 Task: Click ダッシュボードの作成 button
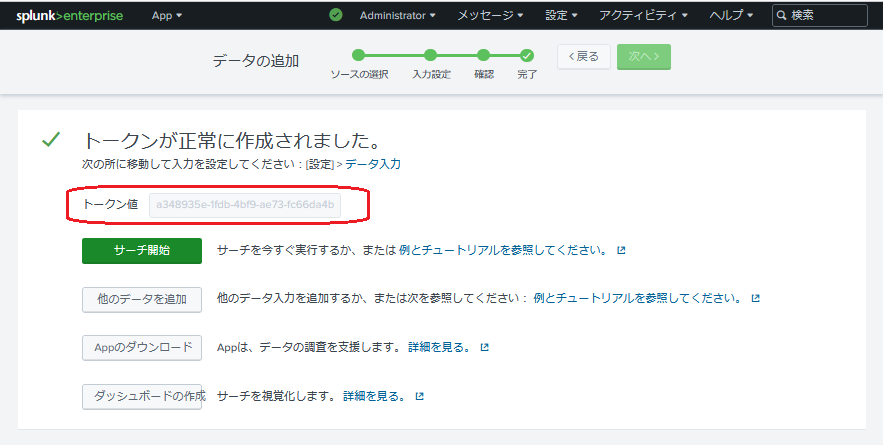point(142,397)
